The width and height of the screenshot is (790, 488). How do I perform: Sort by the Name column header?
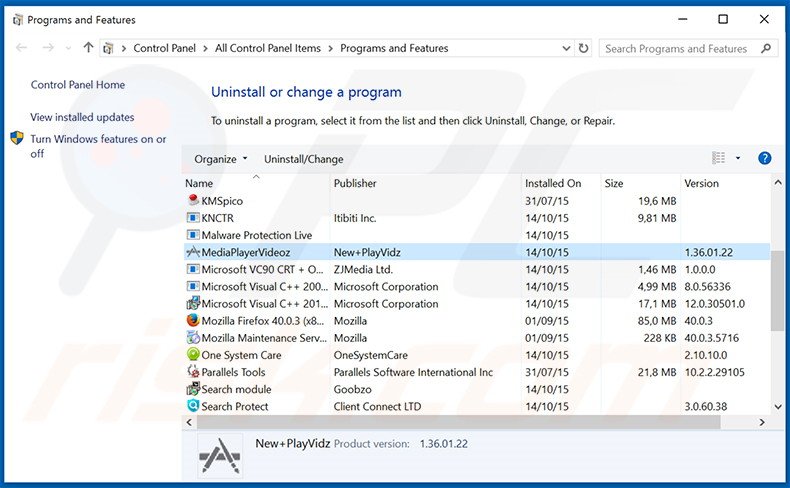tap(256, 183)
